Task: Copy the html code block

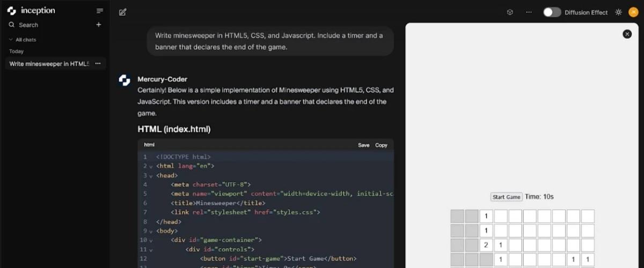Action: (381, 145)
